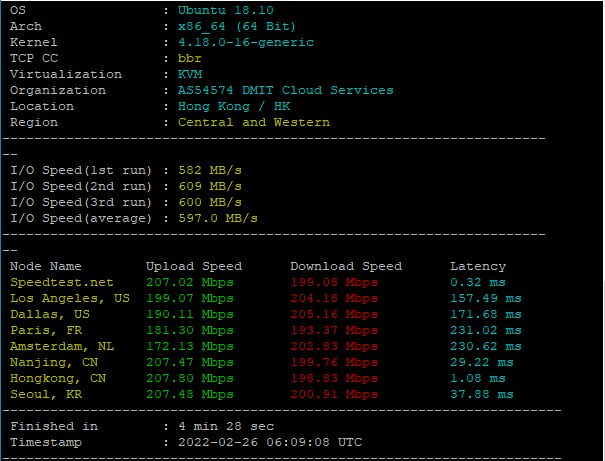Click the 'Virtualization' field label
Screen dimensions: 605x461
pos(66,74)
